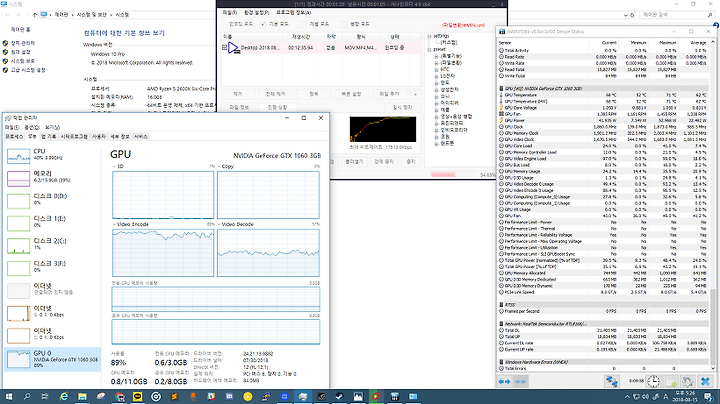Click Average column header in HWiNFO
Screen dimensions: 720x404
click(698, 43)
